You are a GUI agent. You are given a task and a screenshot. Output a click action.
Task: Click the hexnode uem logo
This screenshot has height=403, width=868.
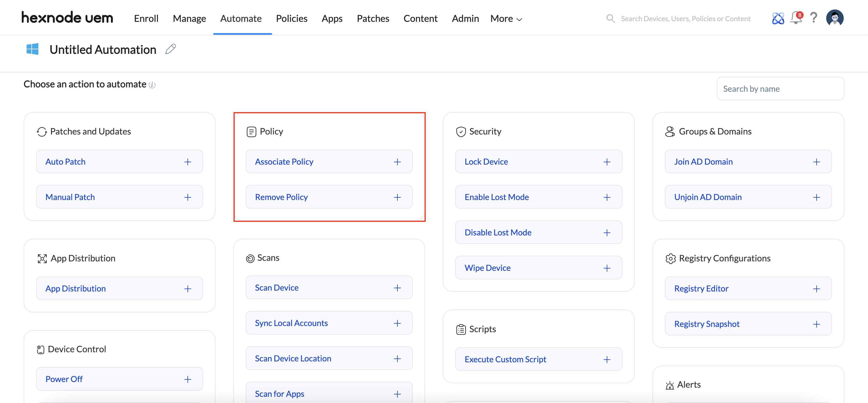point(67,18)
